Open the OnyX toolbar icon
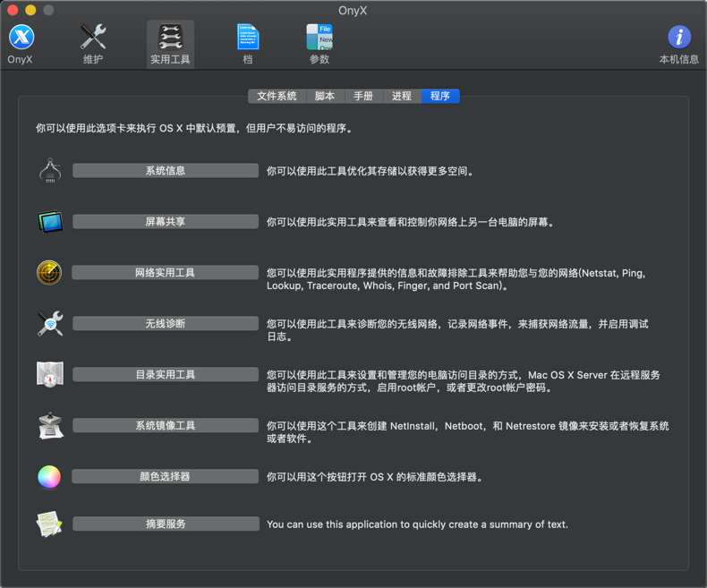707x588 pixels. click(21, 44)
